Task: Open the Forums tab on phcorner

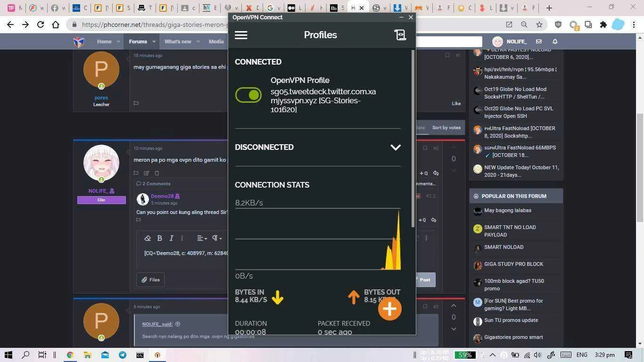Action: 138,41
